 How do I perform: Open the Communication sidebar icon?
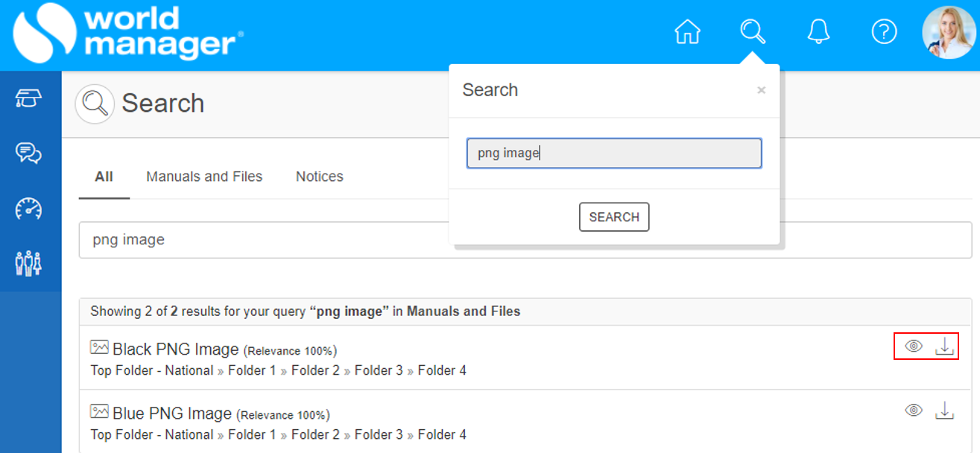point(30,154)
